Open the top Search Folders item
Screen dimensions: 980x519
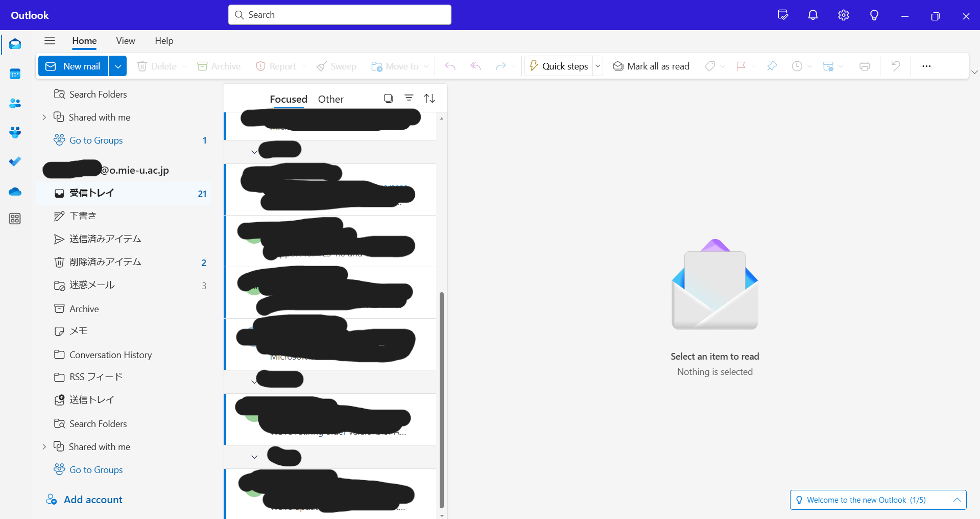(x=124, y=95)
